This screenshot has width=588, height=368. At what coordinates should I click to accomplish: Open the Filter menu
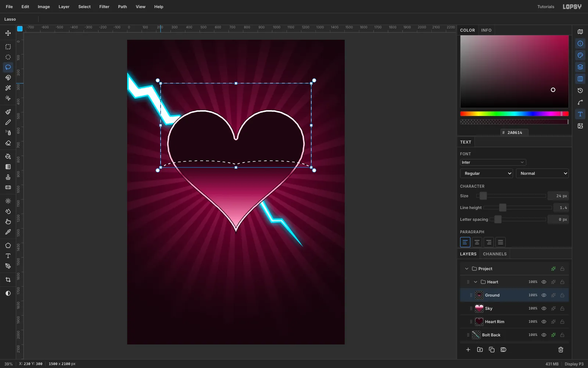tap(104, 7)
